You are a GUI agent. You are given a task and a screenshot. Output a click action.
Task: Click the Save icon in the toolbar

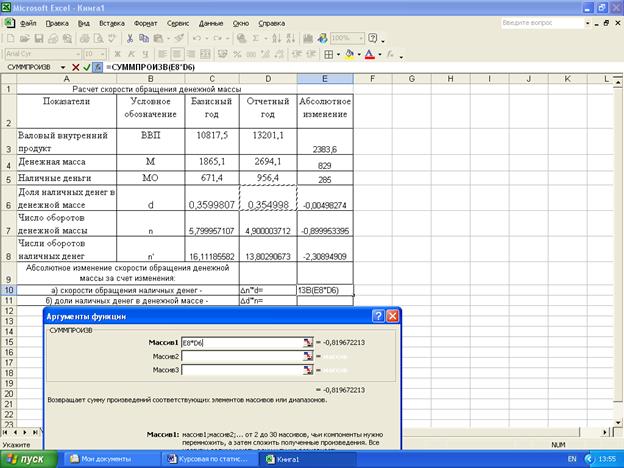click(x=39, y=38)
